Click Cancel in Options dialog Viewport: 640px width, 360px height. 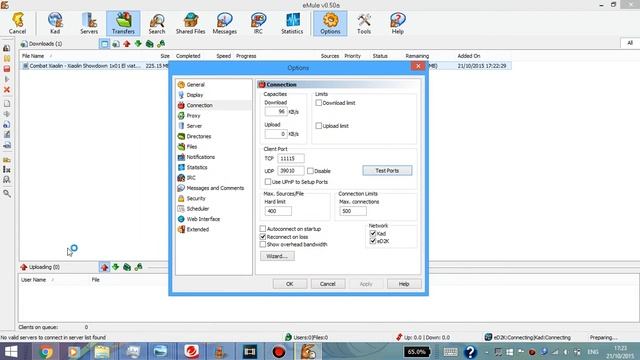[328, 284]
